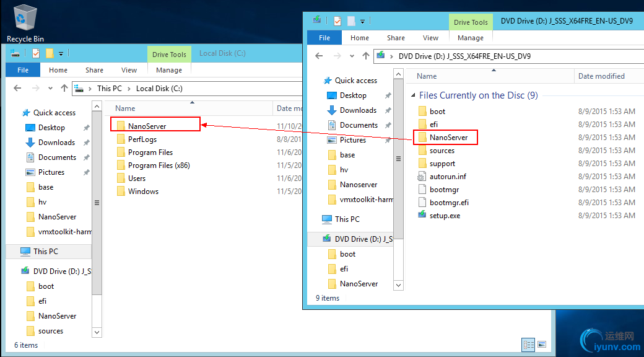Switch to Home tab in Local Disk window
Image resolution: width=644 pixels, height=357 pixels.
point(58,70)
